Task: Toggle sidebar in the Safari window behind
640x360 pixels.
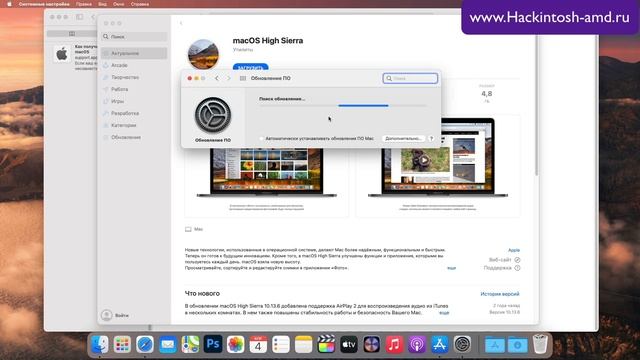Action: click(80, 17)
